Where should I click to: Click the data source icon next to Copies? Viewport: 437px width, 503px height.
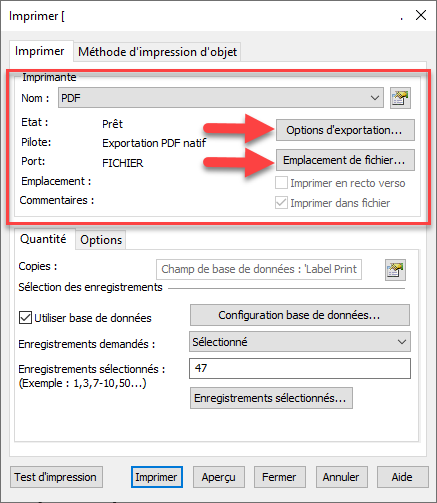click(x=395, y=270)
